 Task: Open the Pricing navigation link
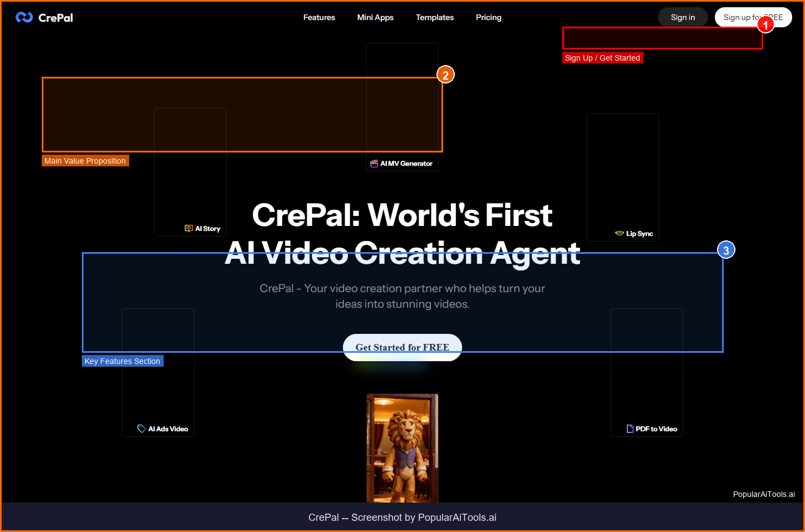[x=488, y=17]
